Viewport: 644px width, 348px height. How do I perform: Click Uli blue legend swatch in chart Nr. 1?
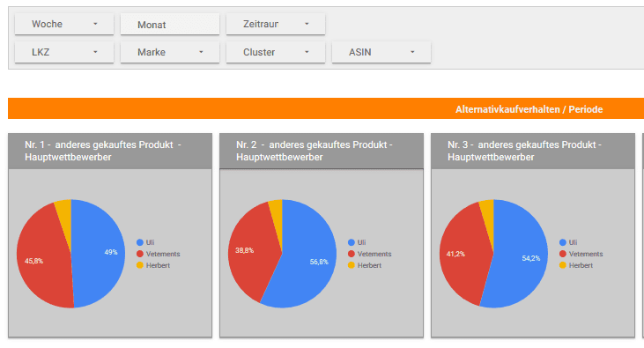(x=140, y=242)
